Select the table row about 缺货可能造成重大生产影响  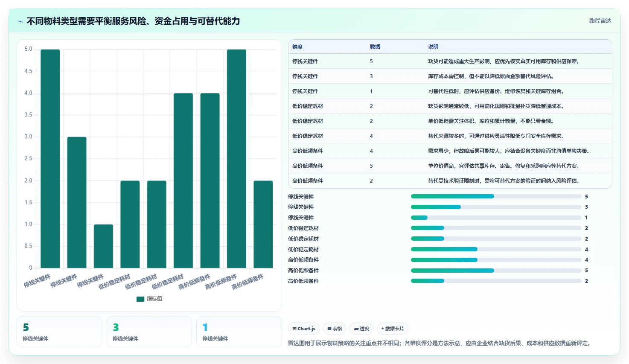[450, 61]
